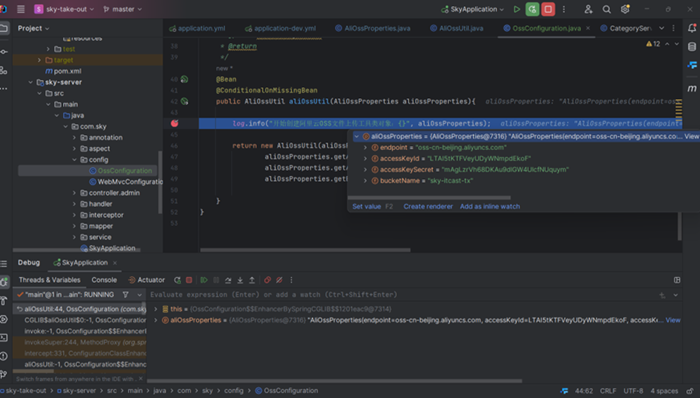This screenshot has height=398, width=700.
Task: Expand the endpoint field in variable popup
Action: (x=365, y=147)
